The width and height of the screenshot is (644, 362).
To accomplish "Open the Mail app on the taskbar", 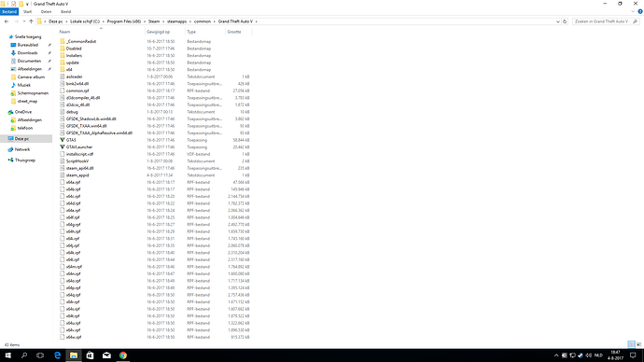I will click(x=106, y=355).
